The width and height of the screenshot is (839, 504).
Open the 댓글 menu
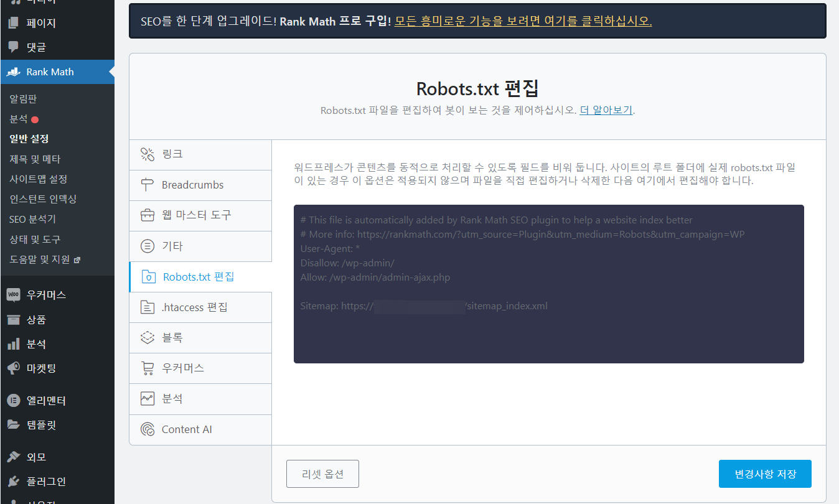pos(57,47)
